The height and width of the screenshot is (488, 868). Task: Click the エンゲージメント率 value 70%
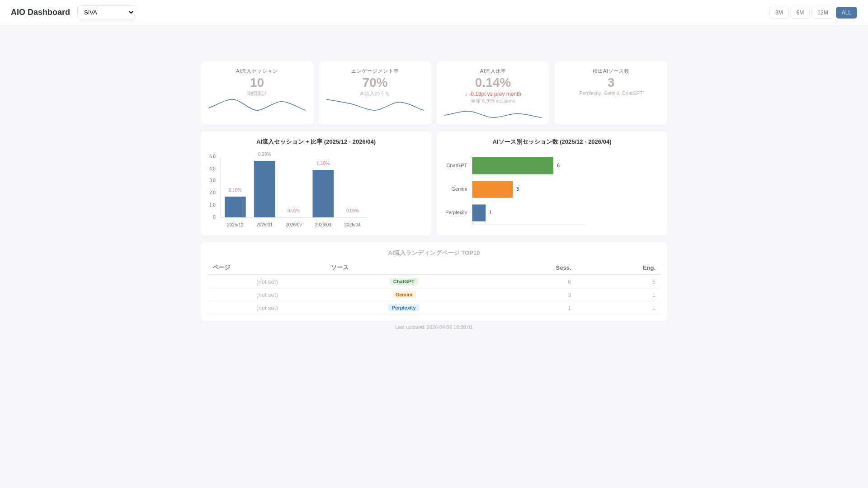(x=375, y=83)
